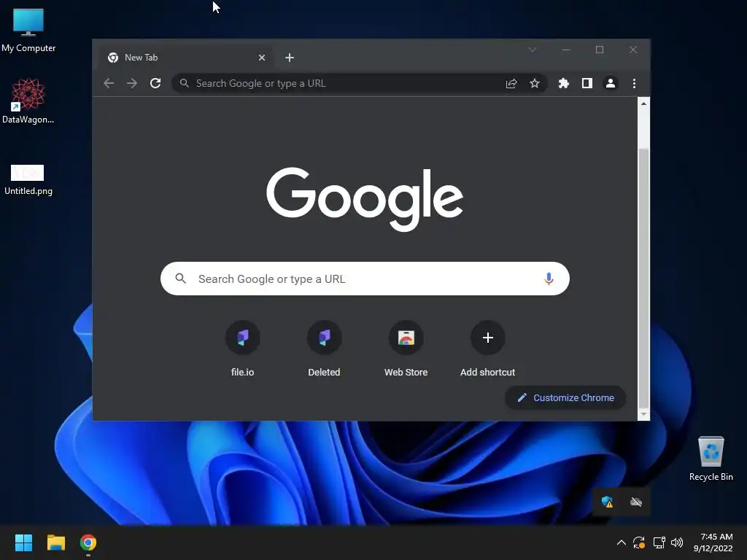Screen dimensions: 747x560
Task: Click the share icon in the address bar
Action: tap(511, 83)
